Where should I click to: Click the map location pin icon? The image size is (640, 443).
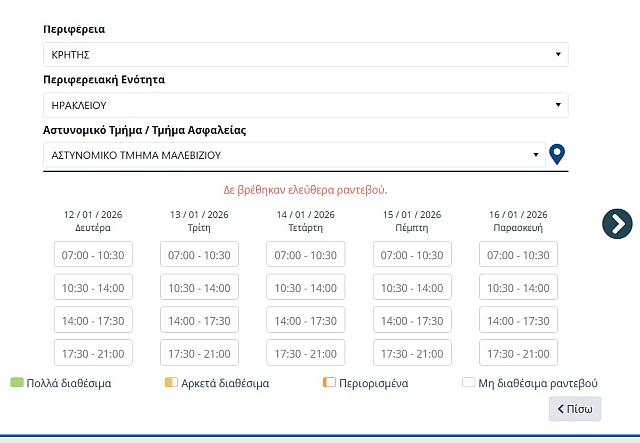(558, 155)
